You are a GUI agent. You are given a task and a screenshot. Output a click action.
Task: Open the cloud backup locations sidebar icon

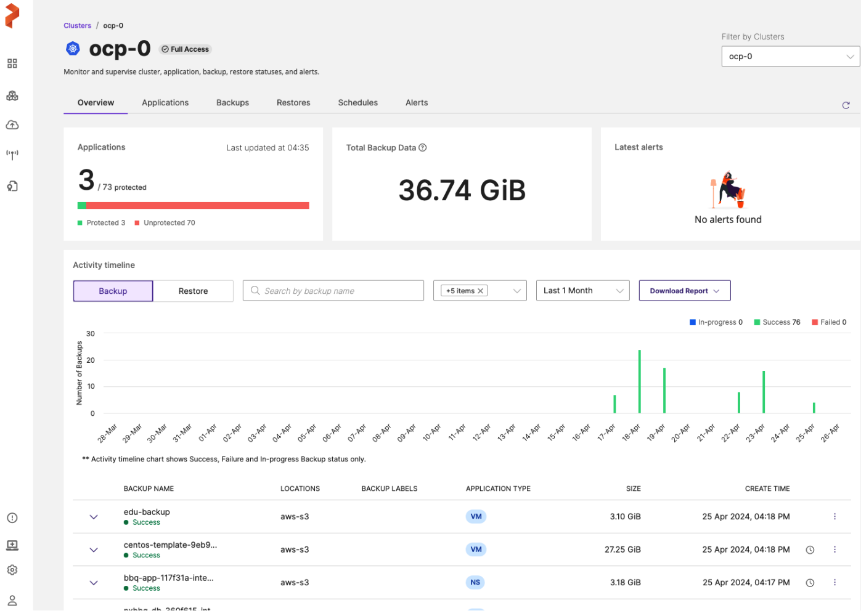(x=12, y=124)
